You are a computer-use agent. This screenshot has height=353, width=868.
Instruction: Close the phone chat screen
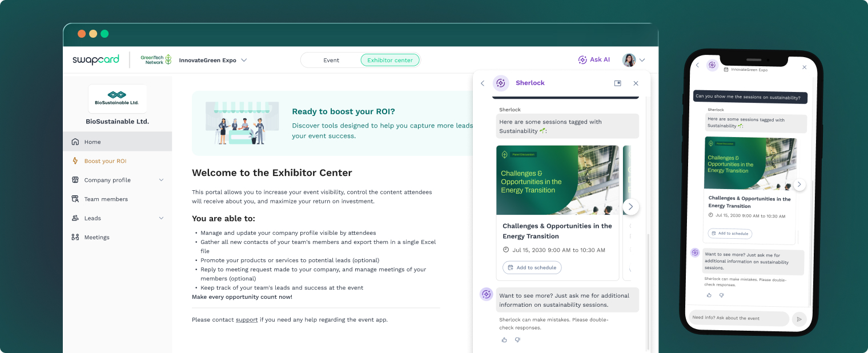(x=805, y=67)
